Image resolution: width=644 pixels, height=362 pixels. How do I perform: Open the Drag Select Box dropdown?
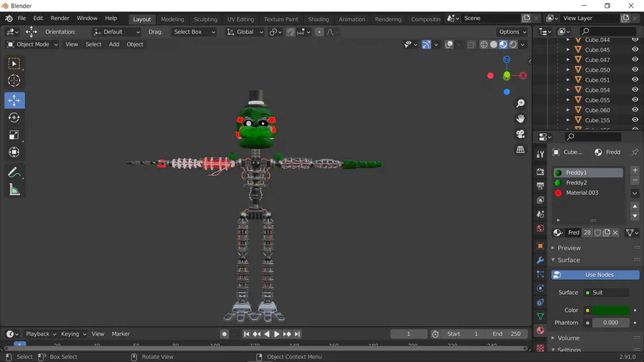(x=194, y=31)
